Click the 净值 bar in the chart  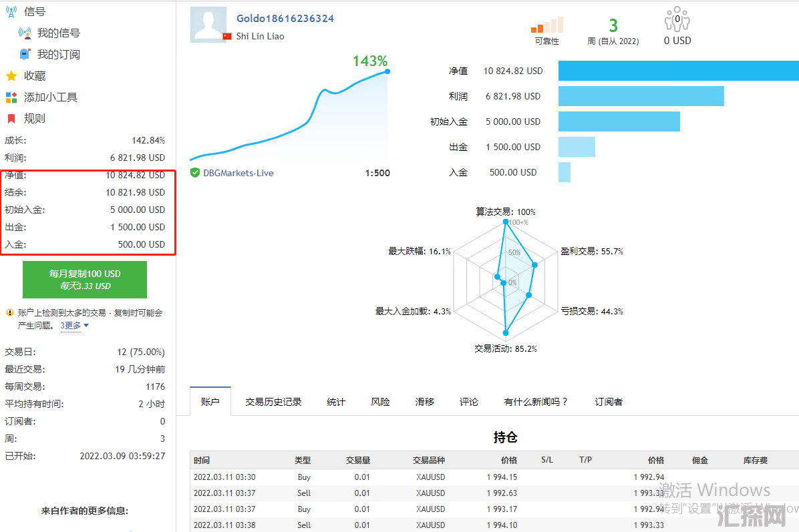pos(677,71)
